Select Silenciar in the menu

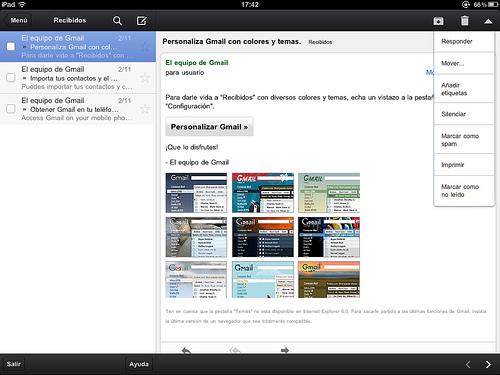point(464,114)
